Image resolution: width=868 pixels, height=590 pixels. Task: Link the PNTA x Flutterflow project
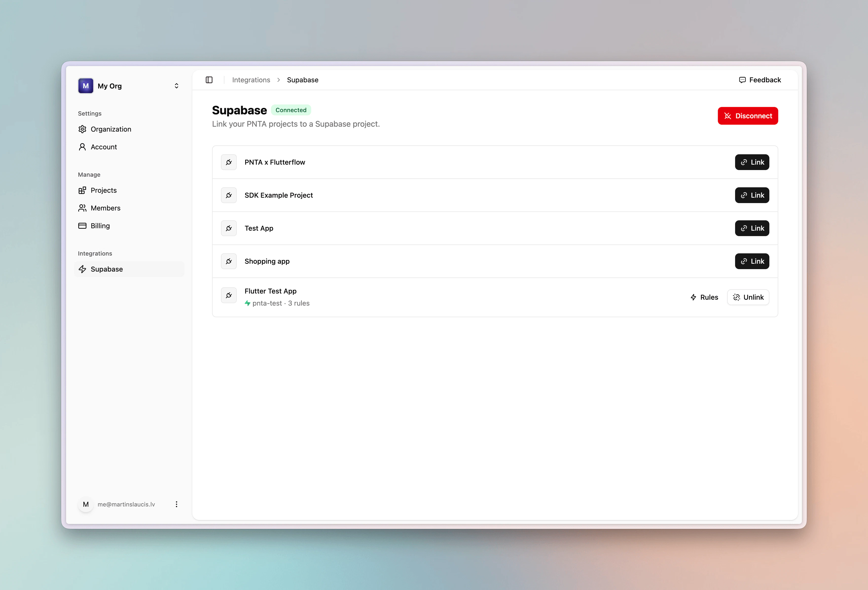point(752,162)
